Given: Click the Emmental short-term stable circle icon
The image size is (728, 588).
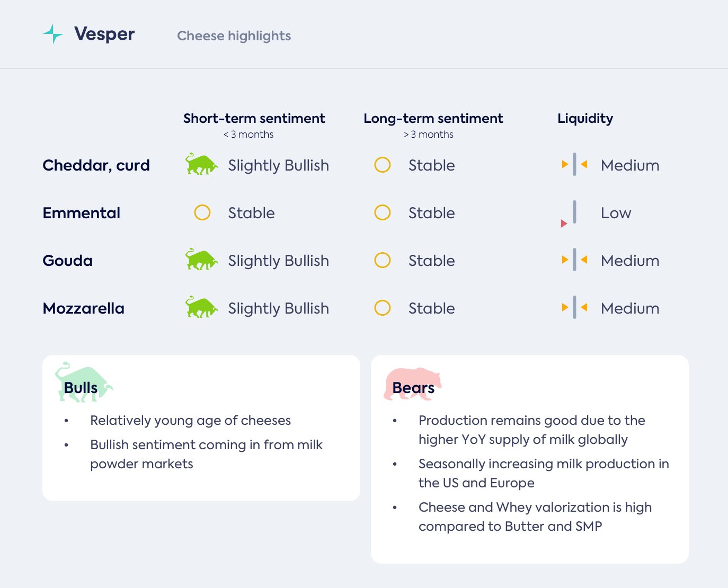Looking at the screenshot, I should pos(202,213).
